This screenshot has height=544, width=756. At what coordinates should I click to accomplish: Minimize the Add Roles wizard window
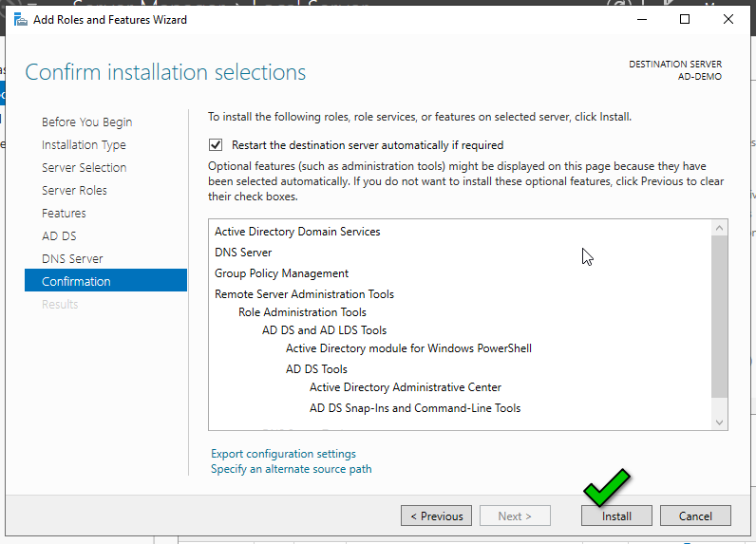(641, 19)
